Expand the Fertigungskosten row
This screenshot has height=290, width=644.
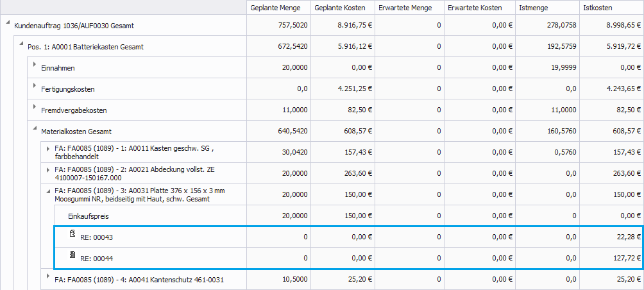coord(35,87)
